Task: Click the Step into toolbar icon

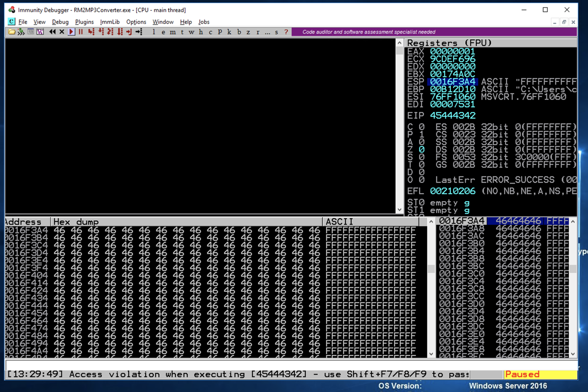Action: [x=91, y=32]
